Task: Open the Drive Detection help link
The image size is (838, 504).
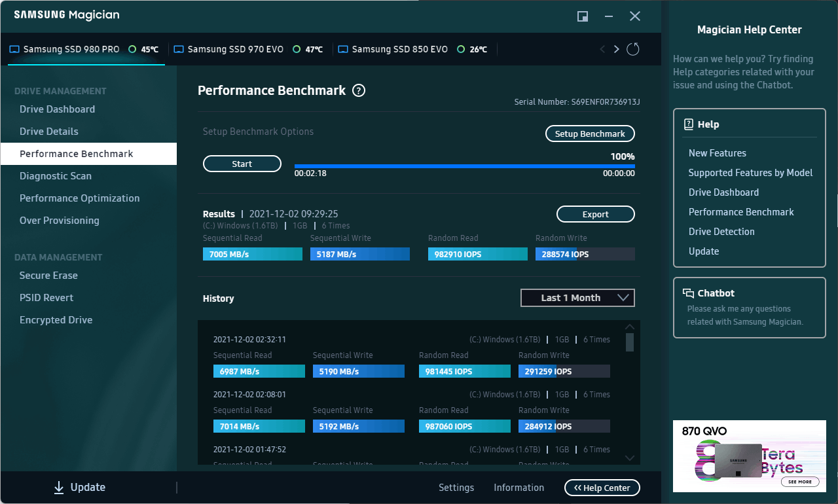Action: click(721, 232)
